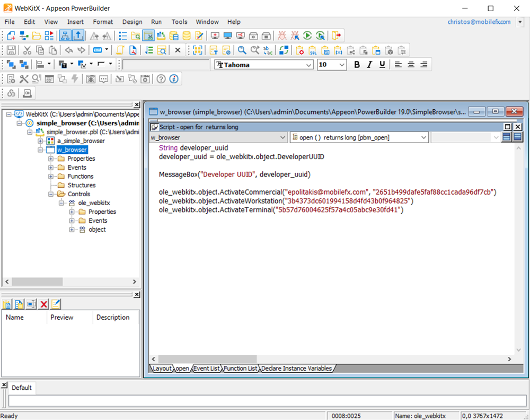The width and height of the screenshot is (530, 420).
Task: Toggle the System Tree view button
Action: [65, 36]
